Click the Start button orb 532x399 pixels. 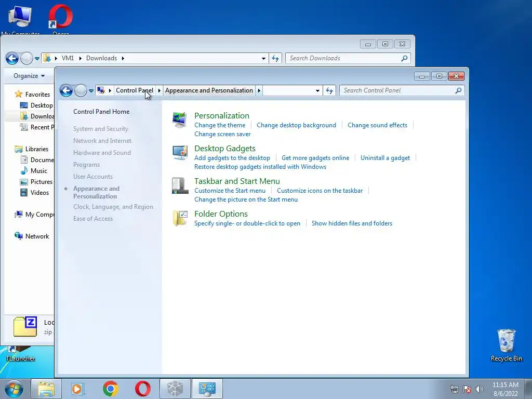coord(14,389)
